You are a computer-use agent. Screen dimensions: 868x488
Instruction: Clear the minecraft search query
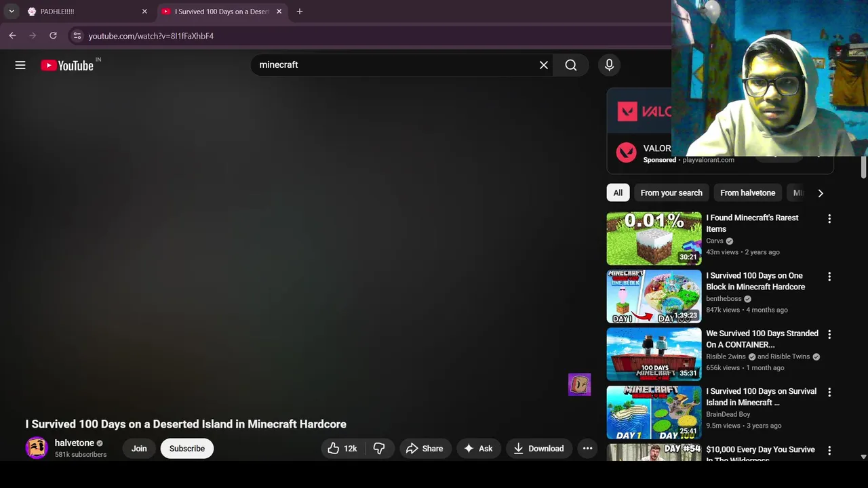pos(544,65)
